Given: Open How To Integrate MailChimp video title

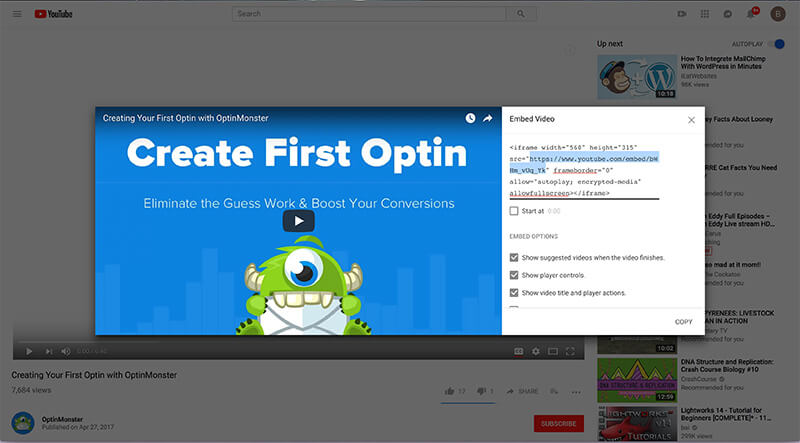Looking at the screenshot, I should click(723, 62).
